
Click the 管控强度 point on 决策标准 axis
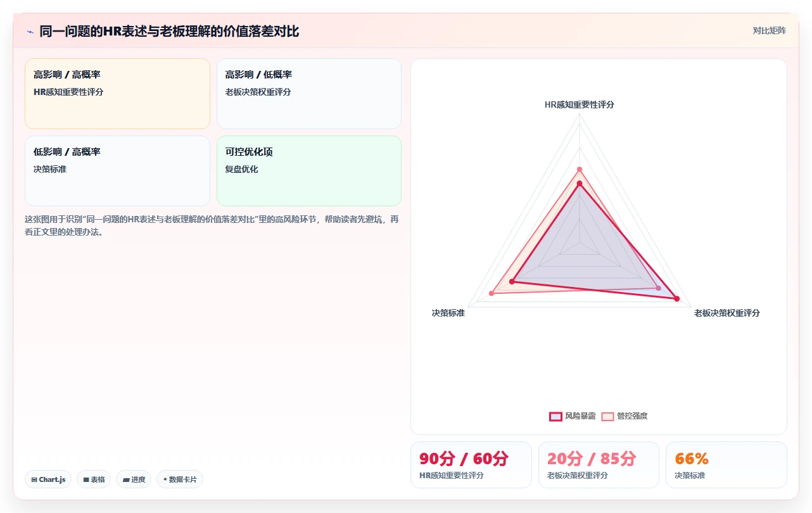pos(492,293)
